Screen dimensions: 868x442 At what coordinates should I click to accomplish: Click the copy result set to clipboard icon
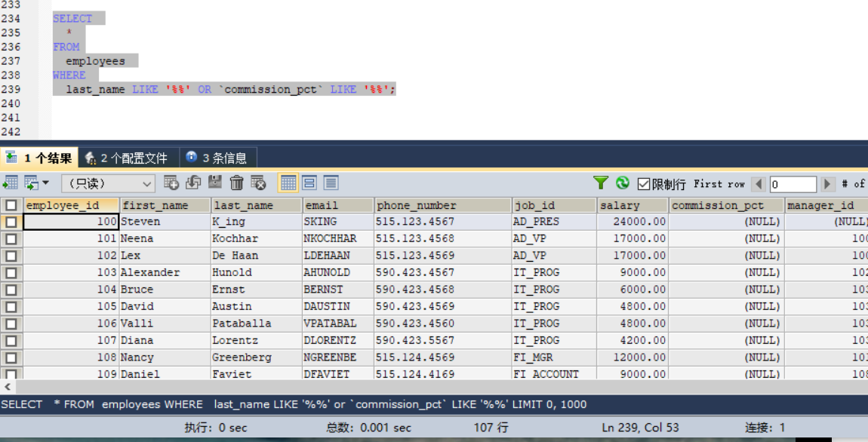coord(32,183)
